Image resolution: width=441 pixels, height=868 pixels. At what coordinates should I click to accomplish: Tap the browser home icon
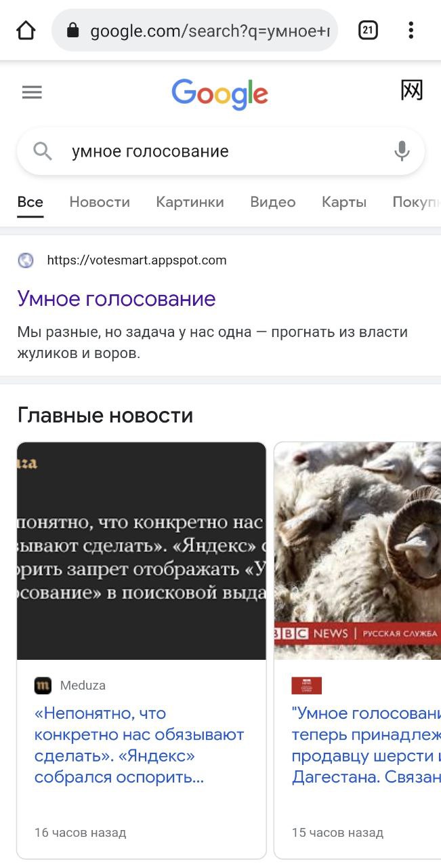[x=26, y=31]
